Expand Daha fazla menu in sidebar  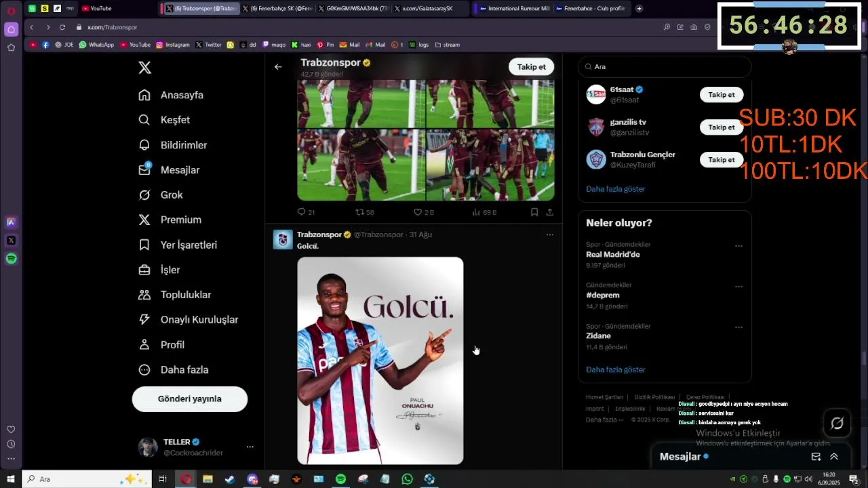[x=172, y=369]
